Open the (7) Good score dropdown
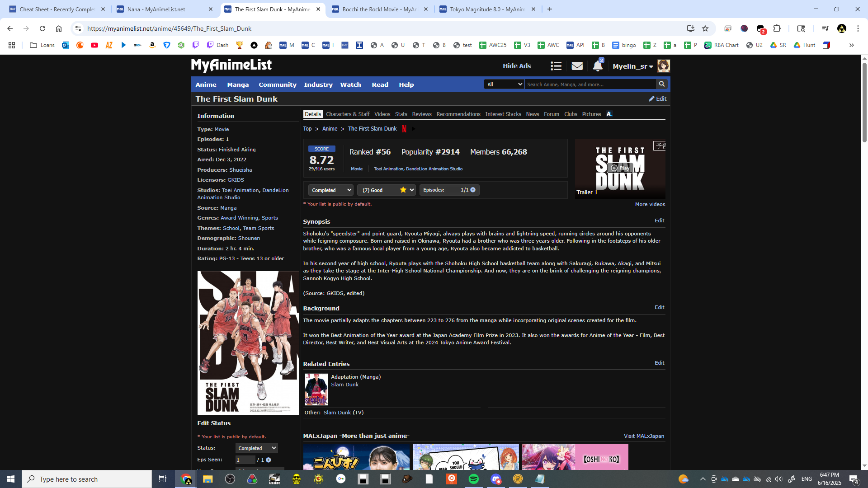The width and height of the screenshot is (868, 488). (386, 190)
